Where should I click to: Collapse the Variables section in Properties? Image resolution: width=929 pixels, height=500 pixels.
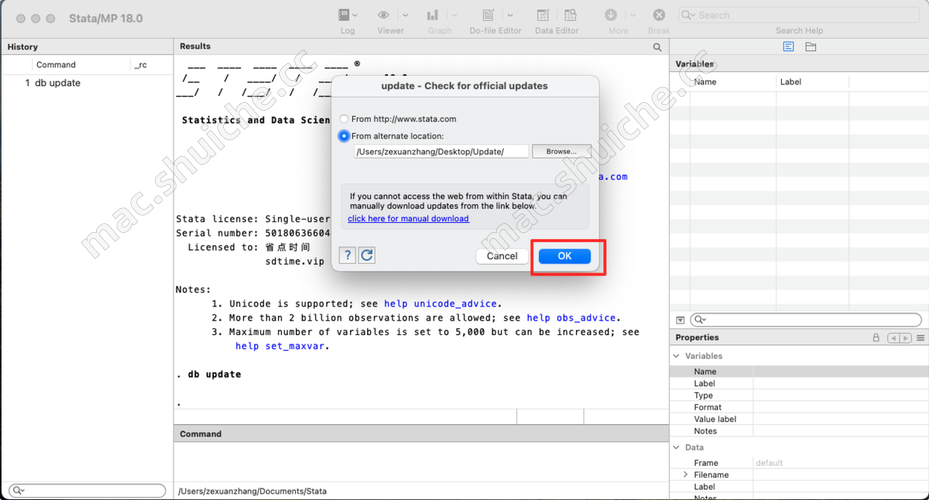(677, 356)
